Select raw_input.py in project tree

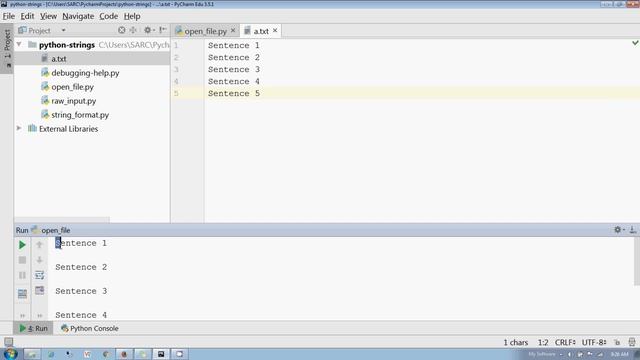73,101
